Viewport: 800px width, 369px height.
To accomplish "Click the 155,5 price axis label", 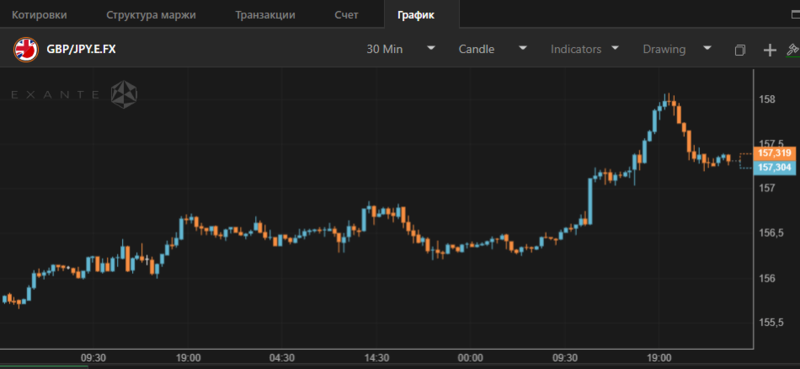I will point(771,323).
